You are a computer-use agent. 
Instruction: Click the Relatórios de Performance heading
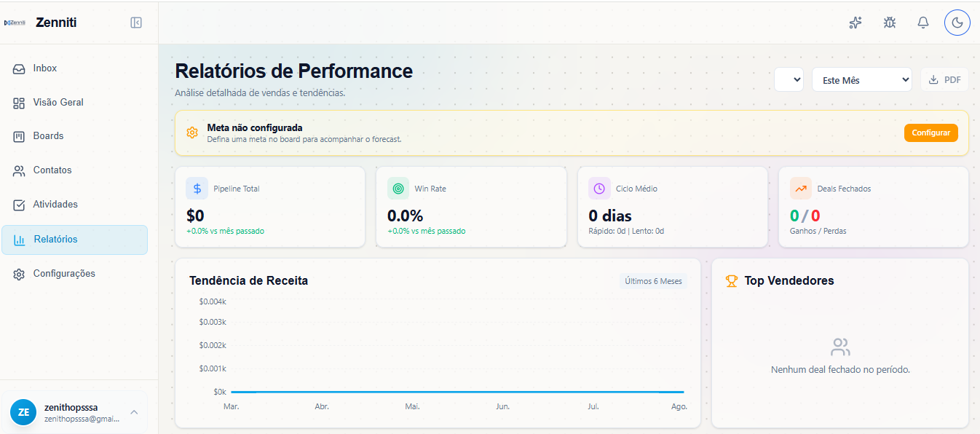(x=294, y=71)
